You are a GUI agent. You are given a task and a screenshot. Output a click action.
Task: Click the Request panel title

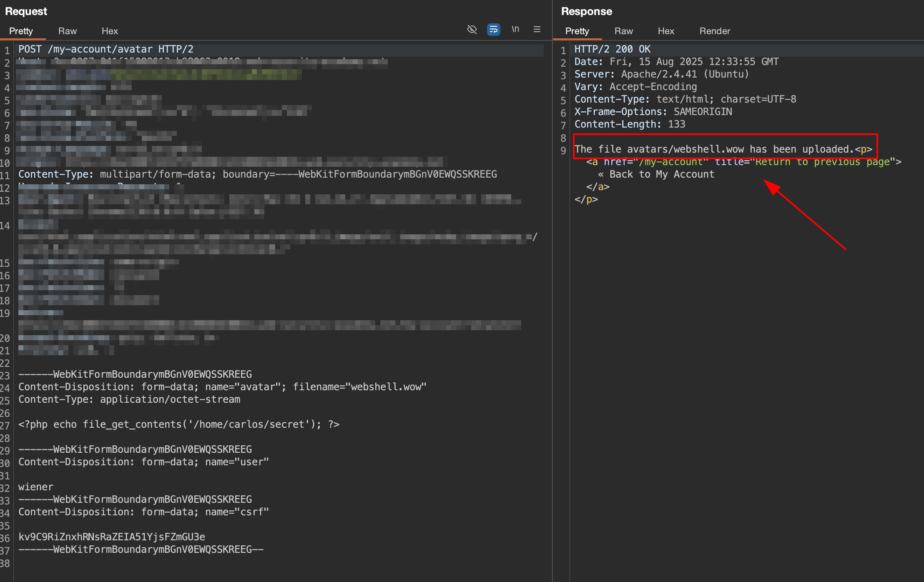26,11
